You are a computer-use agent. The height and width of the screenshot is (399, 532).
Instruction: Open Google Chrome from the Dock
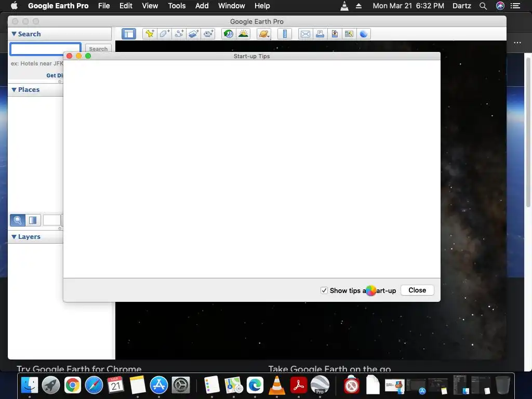pos(73,385)
